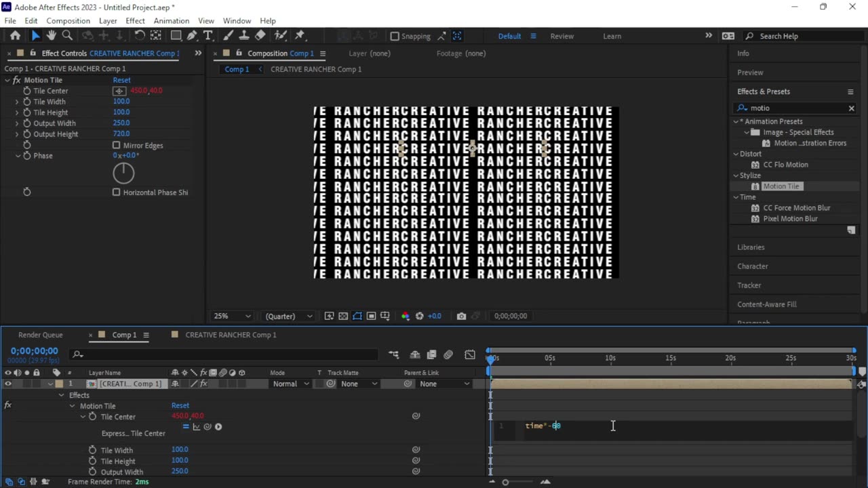
Task: Click the timeline Graph Editor icon
Action: 470,354
